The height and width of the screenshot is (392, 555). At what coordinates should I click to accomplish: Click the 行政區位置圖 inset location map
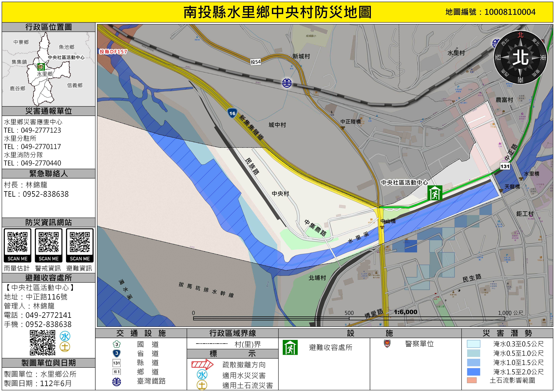48,69
